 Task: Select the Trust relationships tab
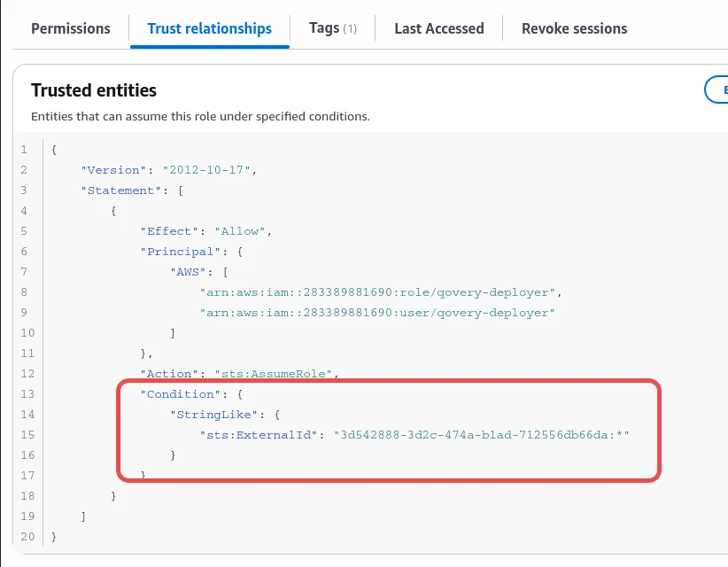[x=209, y=28]
